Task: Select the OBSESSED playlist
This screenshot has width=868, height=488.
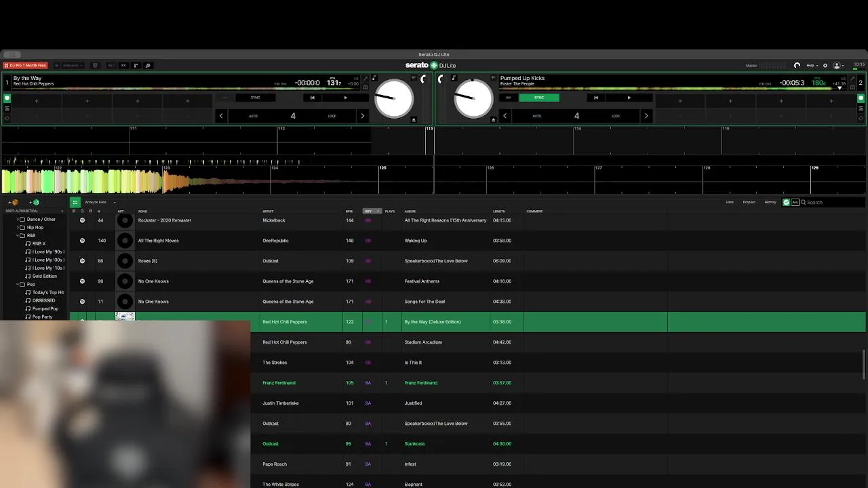Action: (43, 301)
